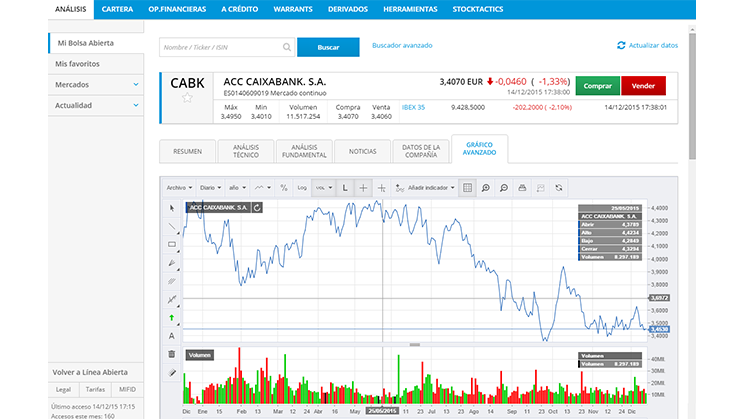Open the año period dropdown
This screenshot has height=419, width=744.
(237, 188)
